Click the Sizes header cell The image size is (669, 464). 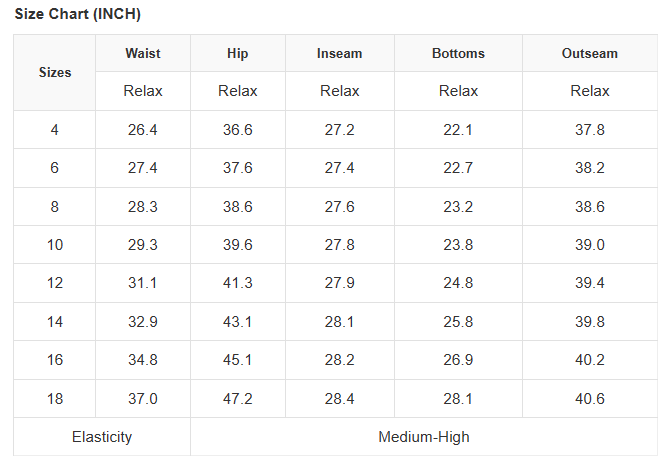tap(55, 72)
